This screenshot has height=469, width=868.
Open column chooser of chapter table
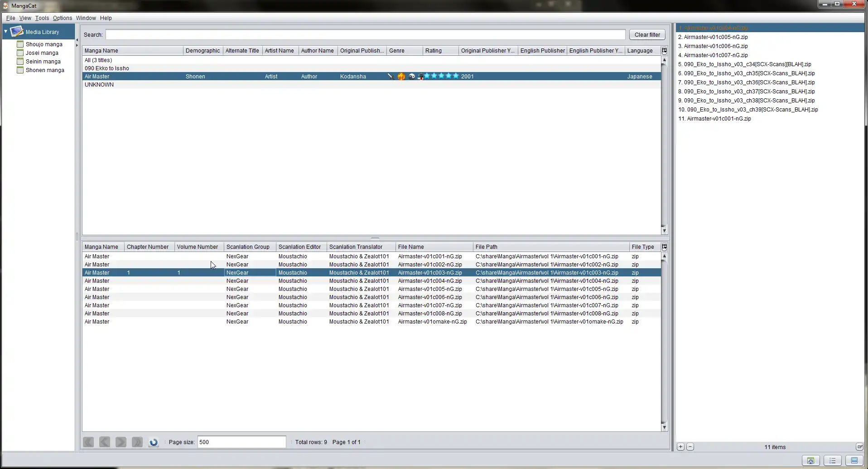pyautogui.click(x=664, y=247)
